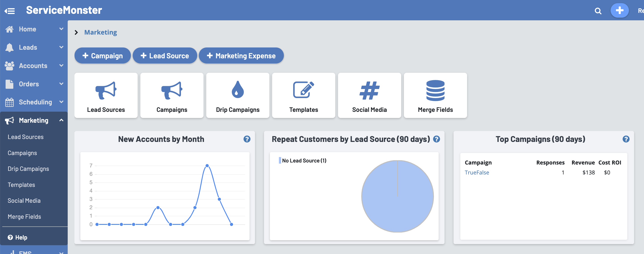Open the Social Media hashtag tile
This screenshot has height=254, width=644.
click(369, 95)
